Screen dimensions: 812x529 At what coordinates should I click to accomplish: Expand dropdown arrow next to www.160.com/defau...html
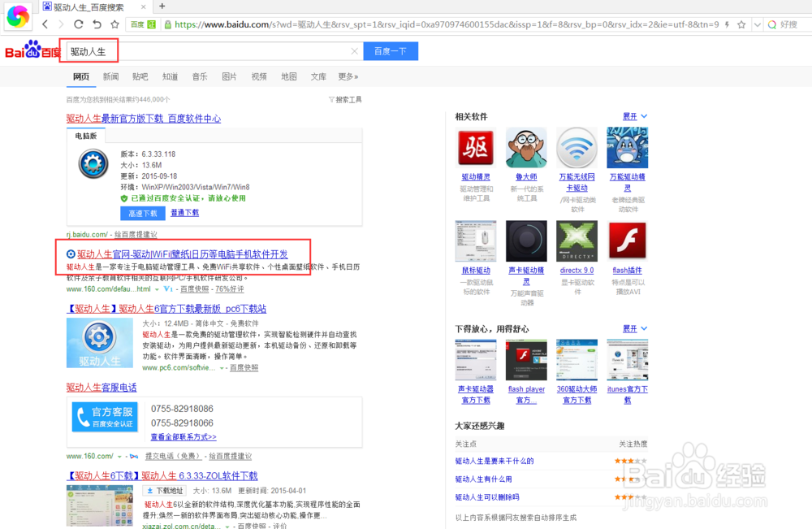coord(157,289)
